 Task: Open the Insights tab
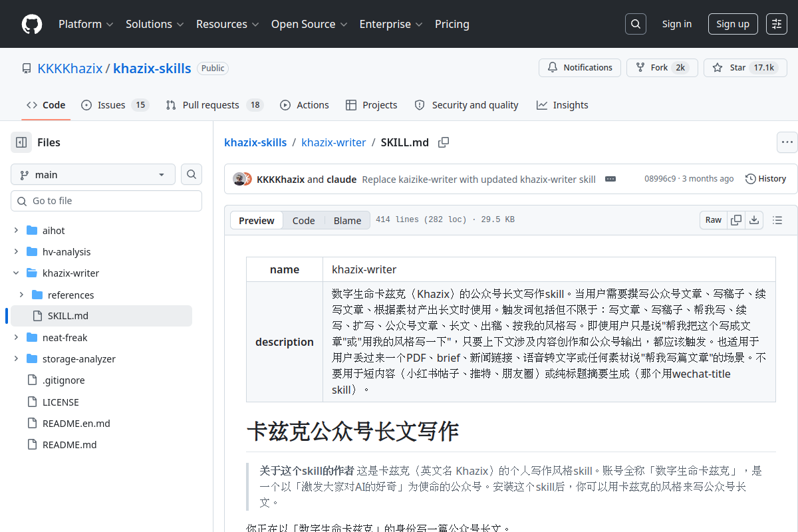563,105
